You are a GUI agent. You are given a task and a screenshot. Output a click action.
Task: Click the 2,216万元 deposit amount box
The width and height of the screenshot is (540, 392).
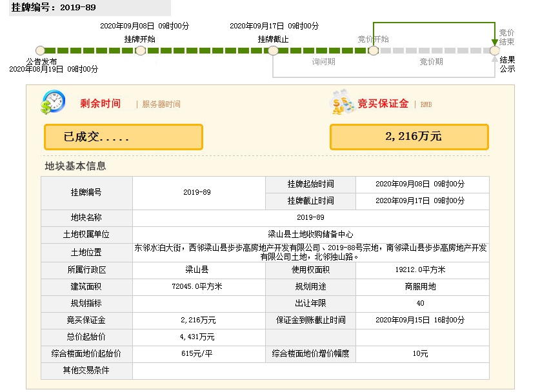click(409, 137)
